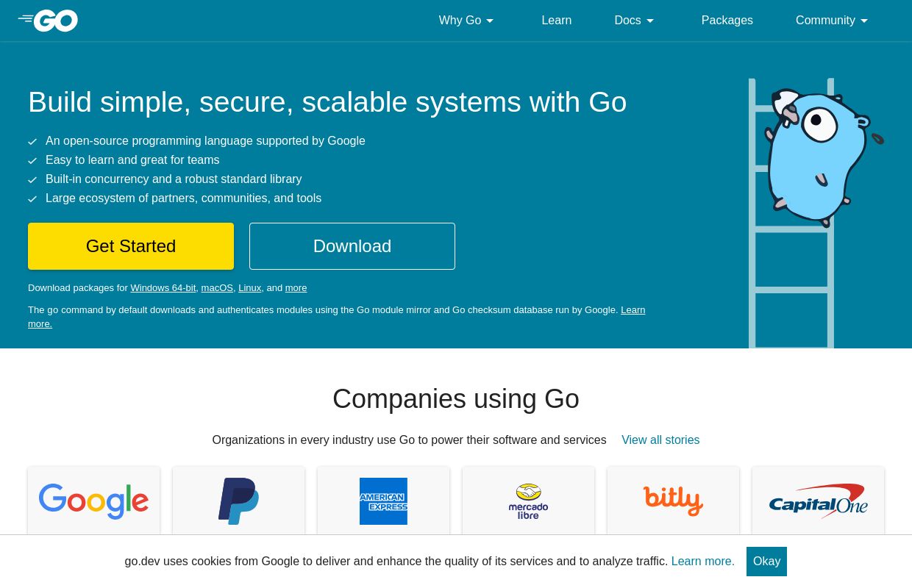912x588 pixels.
Task: Expand the Why Go dropdown menu
Action: coord(466,21)
